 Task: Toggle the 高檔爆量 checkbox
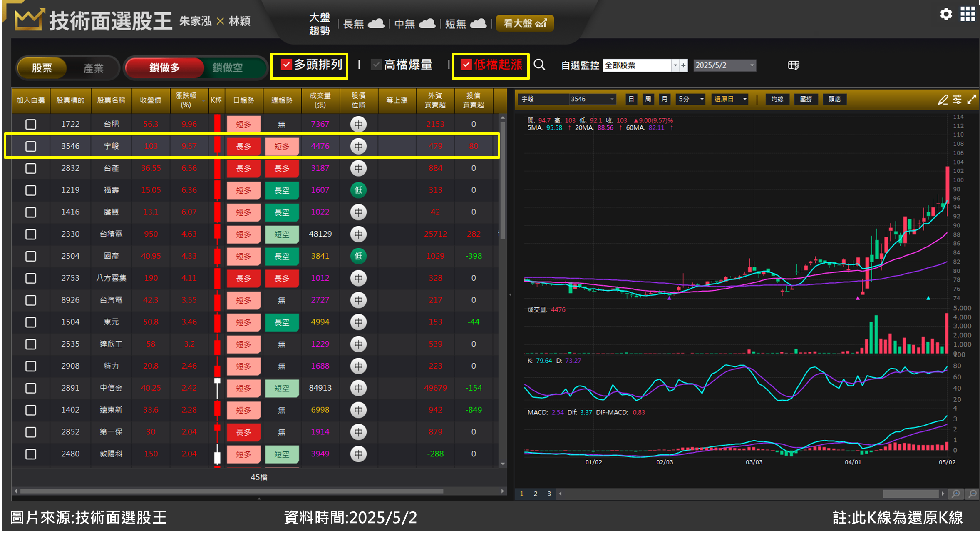click(x=376, y=65)
